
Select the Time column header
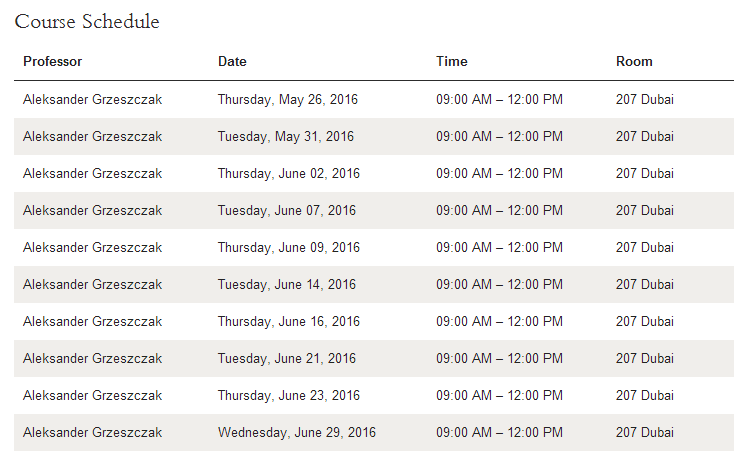(452, 61)
